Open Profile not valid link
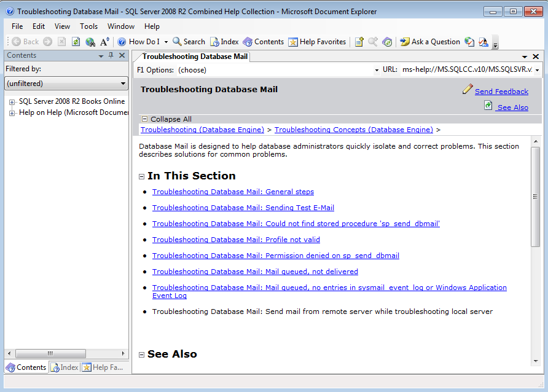Screen dimensions: 548x392 (237, 240)
